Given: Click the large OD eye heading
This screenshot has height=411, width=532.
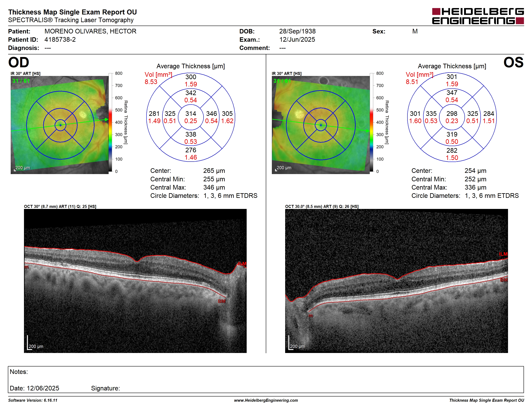Looking at the screenshot, I should coord(19,62).
